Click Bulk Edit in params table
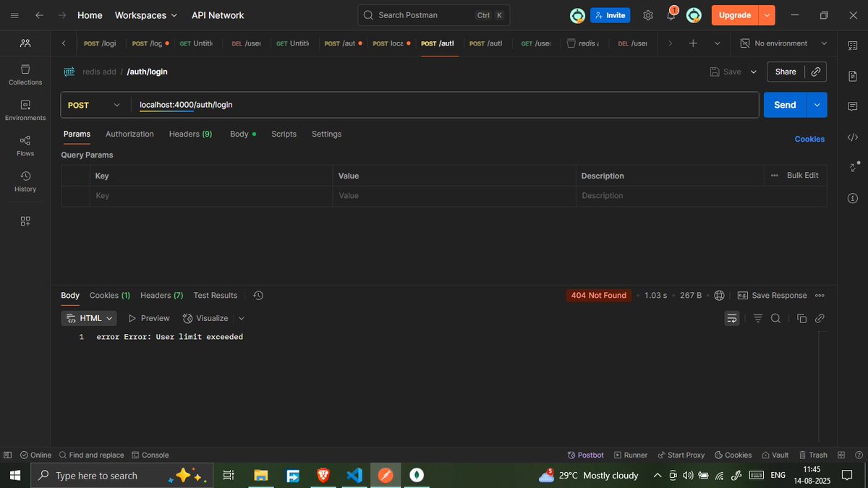Image resolution: width=868 pixels, height=488 pixels. [802, 176]
